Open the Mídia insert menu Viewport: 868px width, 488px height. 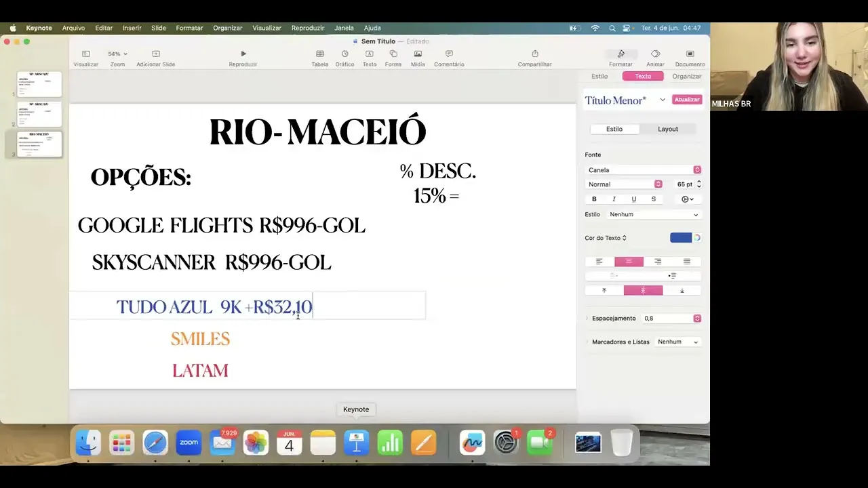click(x=418, y=58)
